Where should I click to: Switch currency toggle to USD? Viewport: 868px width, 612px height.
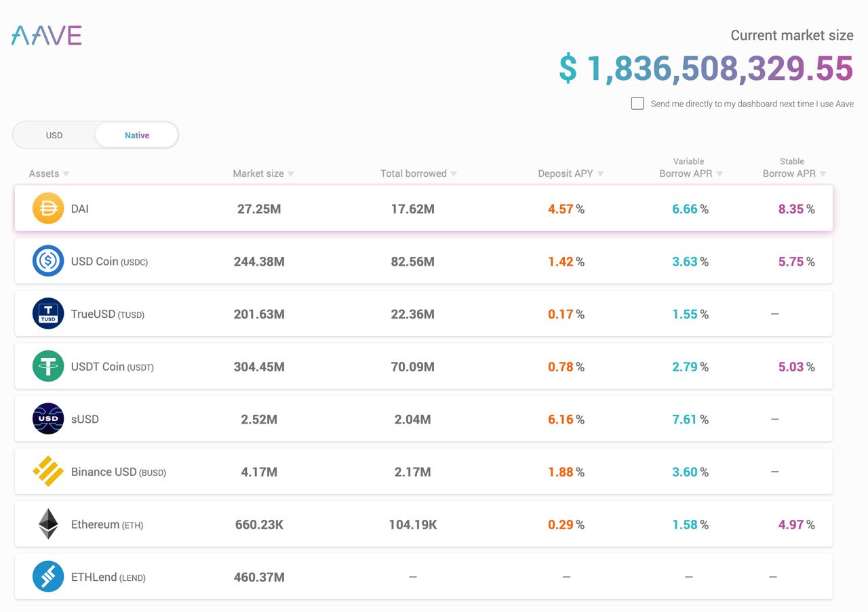tap(54, 135)
